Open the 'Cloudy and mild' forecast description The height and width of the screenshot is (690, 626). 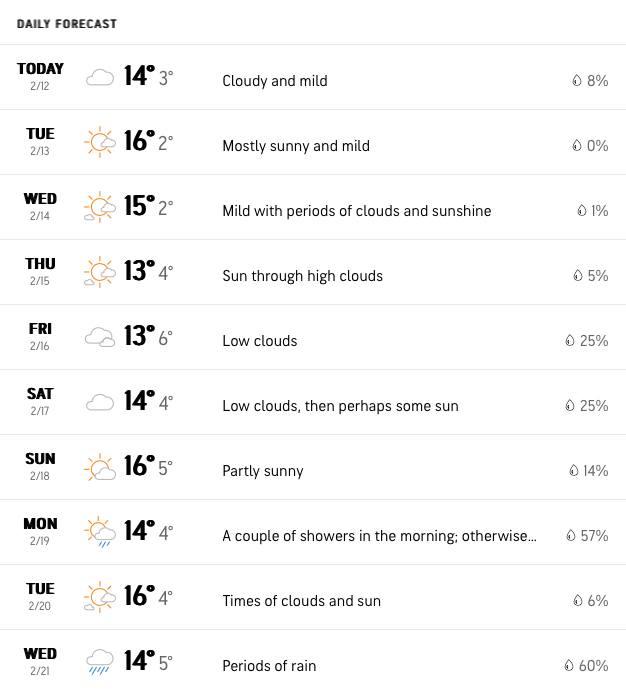[x=275, y=81]
